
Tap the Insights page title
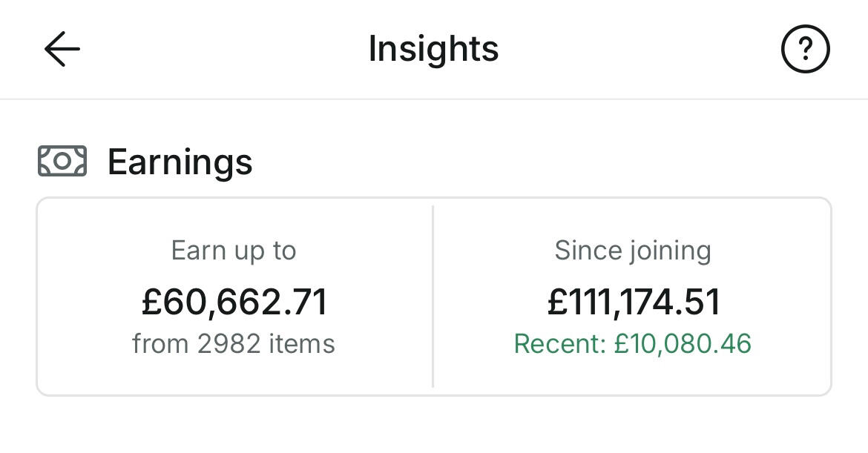point(433,49)
